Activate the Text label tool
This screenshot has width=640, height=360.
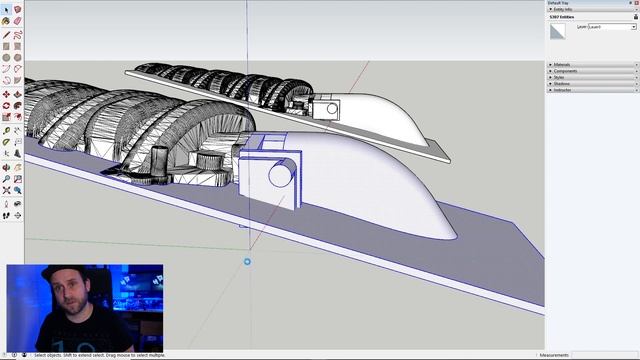point(18,142)
